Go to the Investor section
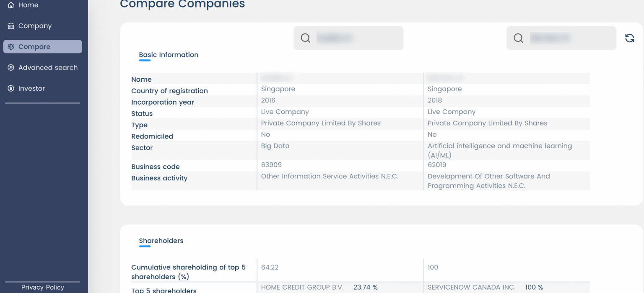 pos(31,88)
